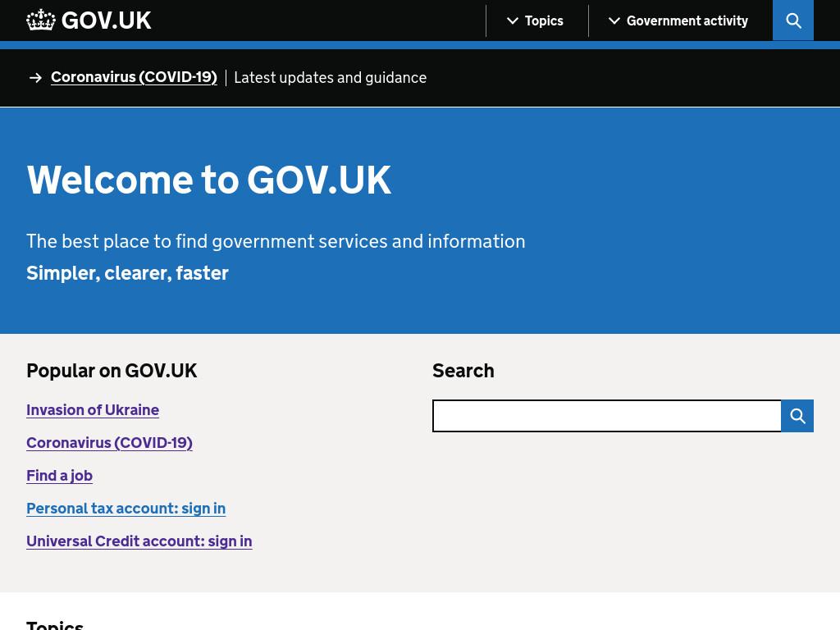840x630 pixels.
Task: Click the GOV.UK header wordmark
Action: pyautogui.click(x=106, y=21)
